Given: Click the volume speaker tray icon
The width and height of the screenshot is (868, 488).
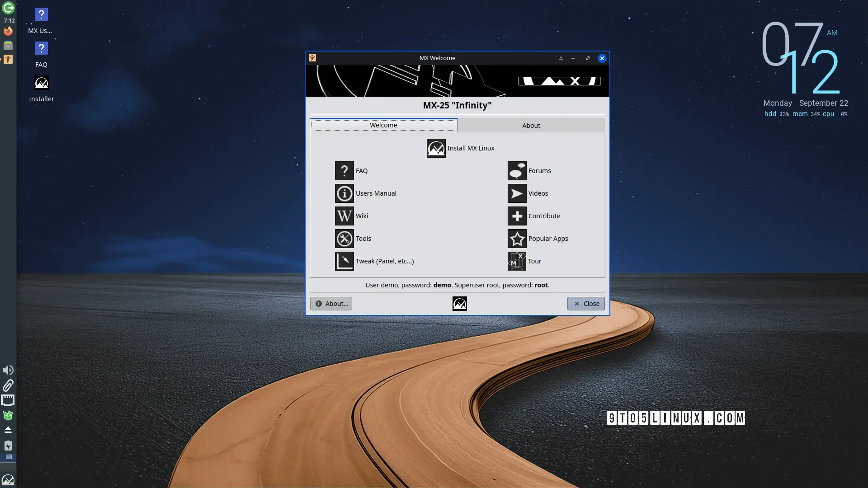Looking at the screenshot, I should pyautogui.click(x=8, y=370).
